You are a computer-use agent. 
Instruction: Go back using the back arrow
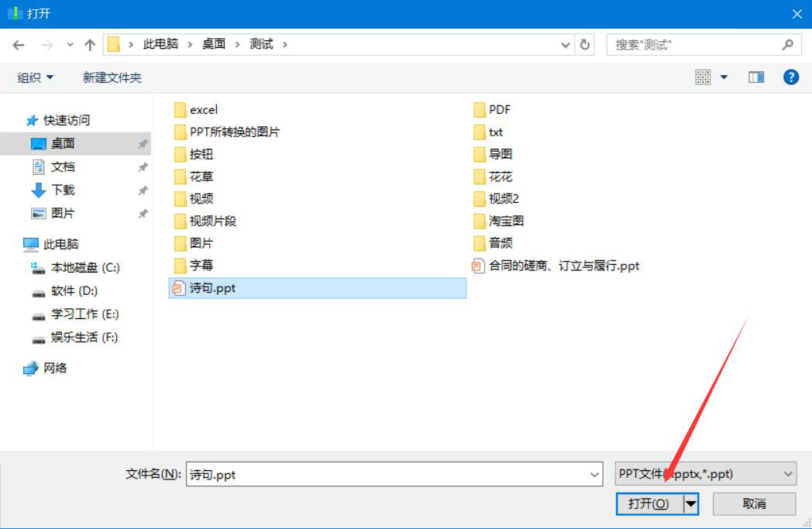tap(19, 45)
